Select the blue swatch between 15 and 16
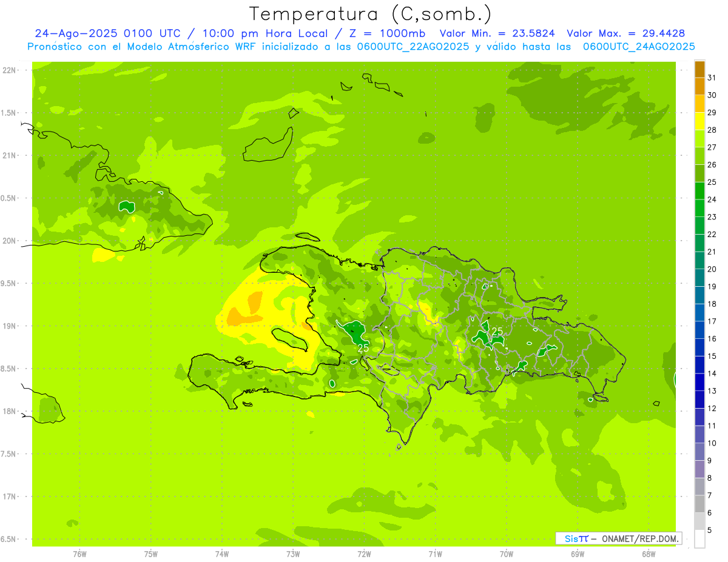 point(699,347)
